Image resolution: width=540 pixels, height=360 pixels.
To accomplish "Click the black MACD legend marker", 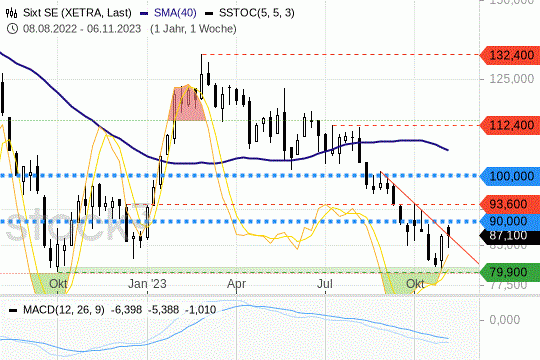I will (x=13, y=310).
